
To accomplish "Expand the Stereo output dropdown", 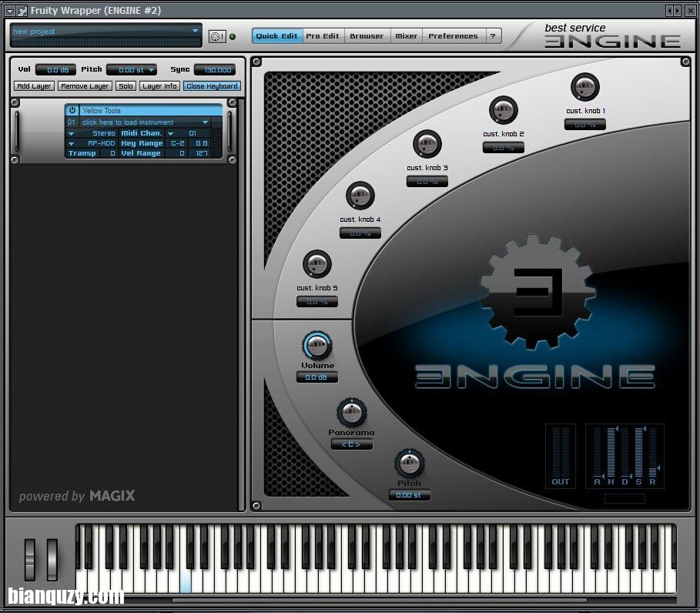I will point(72,133).
